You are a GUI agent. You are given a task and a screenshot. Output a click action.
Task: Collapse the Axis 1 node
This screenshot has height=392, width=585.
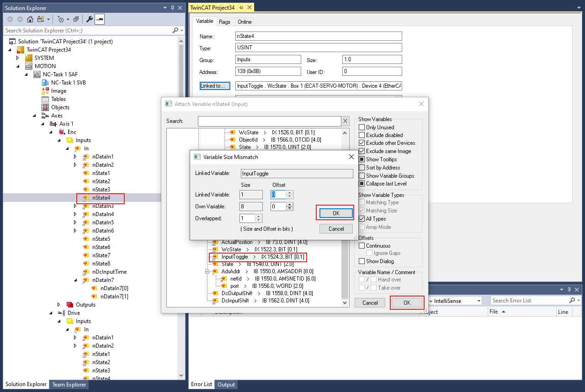pyautogui.click(x=43, y=124)
